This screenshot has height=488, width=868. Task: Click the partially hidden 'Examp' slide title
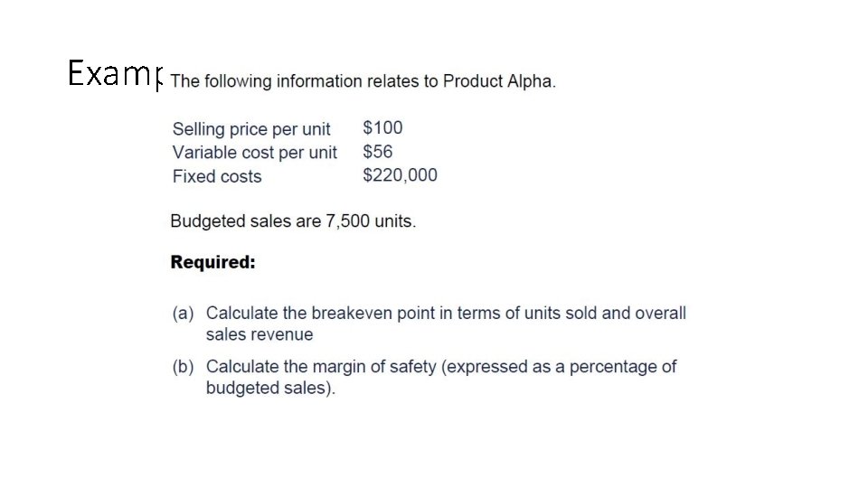[116, 74]
